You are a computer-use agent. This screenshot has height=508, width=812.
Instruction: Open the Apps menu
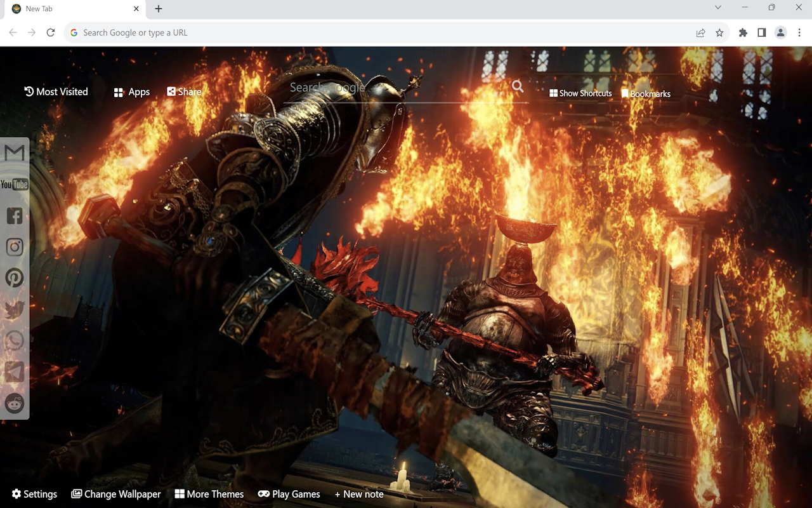131,91
